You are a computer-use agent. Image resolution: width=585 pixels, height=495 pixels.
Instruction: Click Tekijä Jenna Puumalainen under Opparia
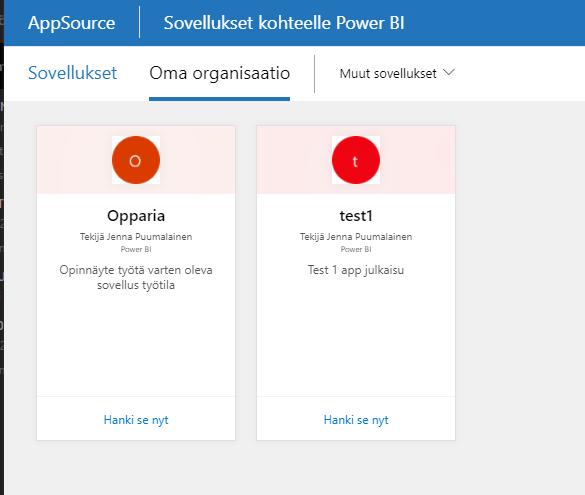point(136,237)
